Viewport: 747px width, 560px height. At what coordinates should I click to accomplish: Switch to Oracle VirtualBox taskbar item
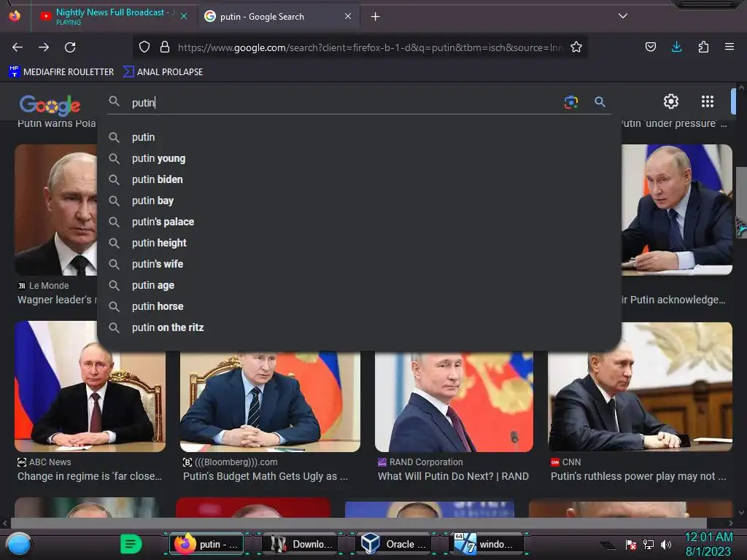pyautogui.click(x=393, y=544)
